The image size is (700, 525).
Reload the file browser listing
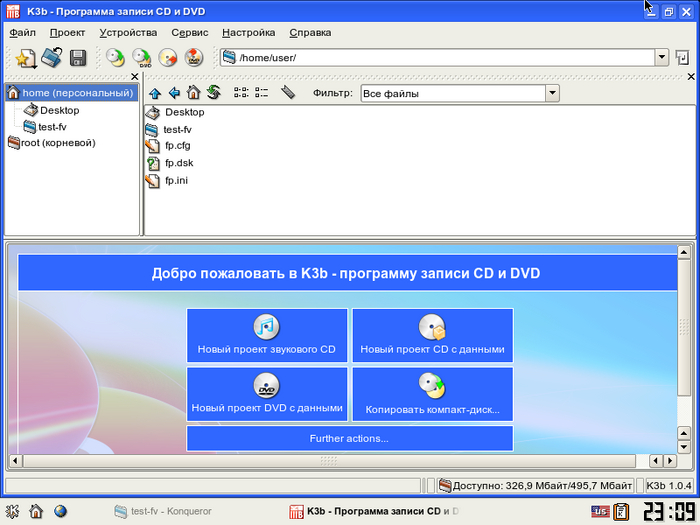tap(213, 93)
